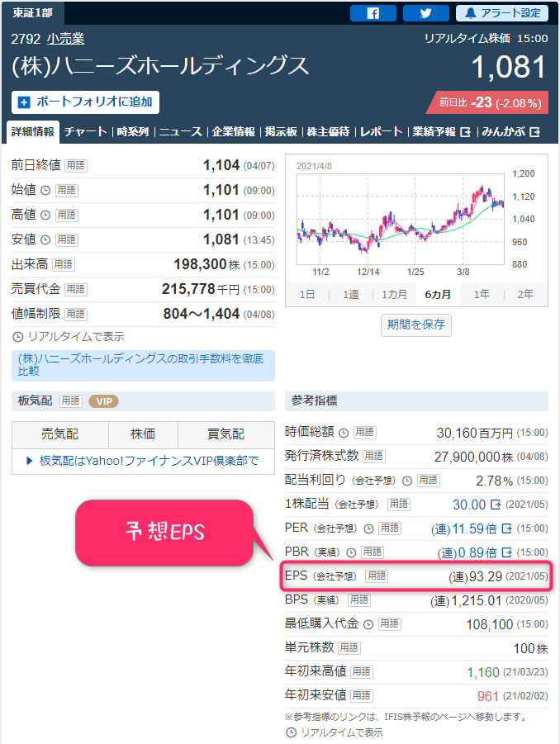This screenshot has height=744, width=560.
Task: Open the 株主優待 tab
Action: (x=329, y=132)
